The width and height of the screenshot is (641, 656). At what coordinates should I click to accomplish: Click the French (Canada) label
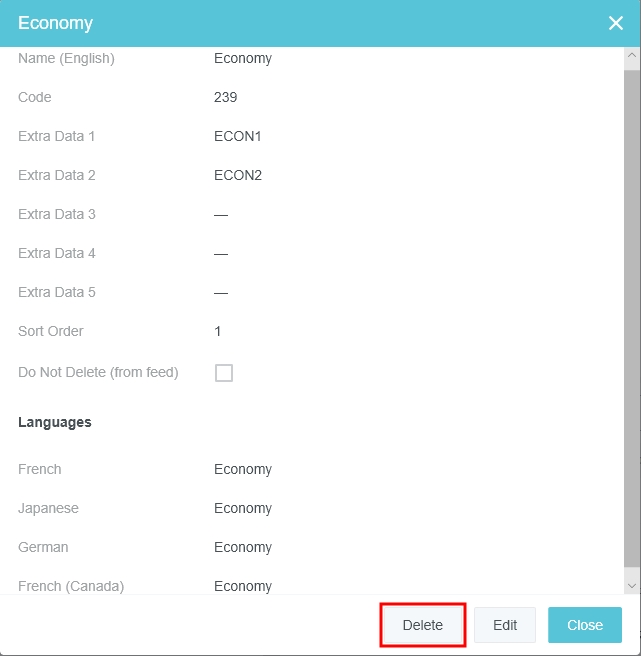71,586
